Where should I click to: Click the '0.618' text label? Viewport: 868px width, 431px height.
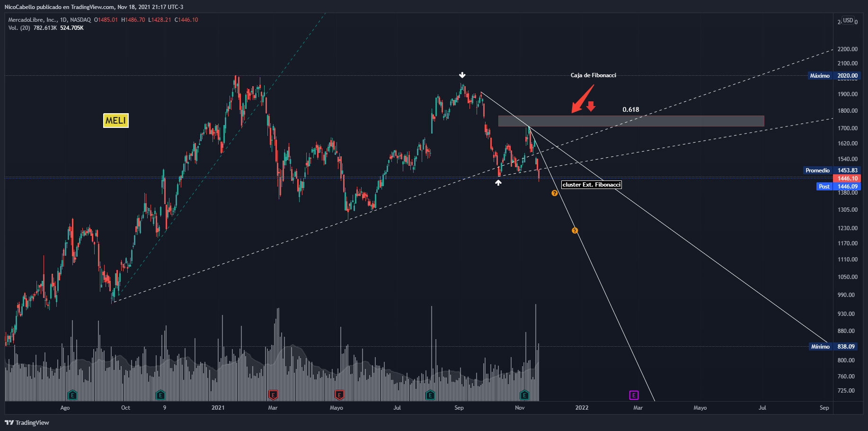tap(631, 109)
